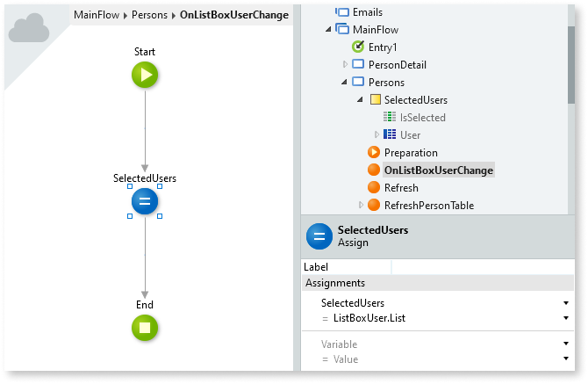Click the green Start node
Viewport: 588px width, 384px height.
point(145,76)
